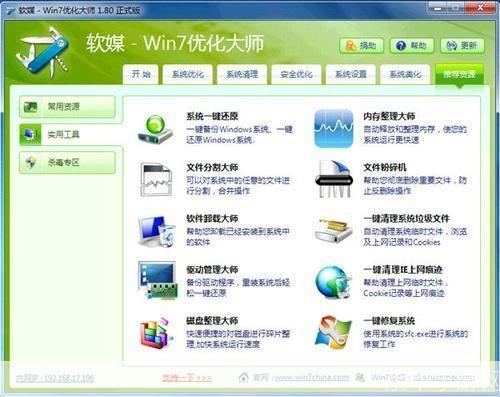Click the 杀毒专区 shield icon
This screenshot has width=500, height=397.
30,162
